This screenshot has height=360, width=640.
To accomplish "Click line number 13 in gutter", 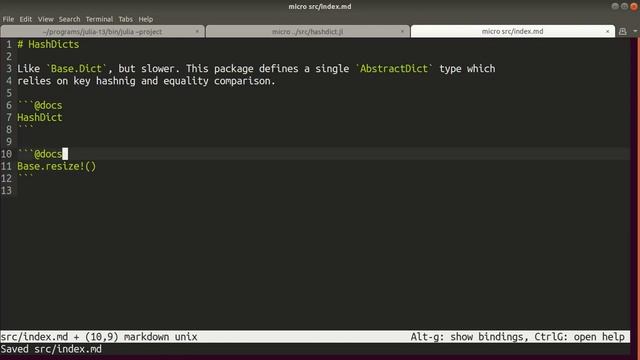I will coord(7,191).
